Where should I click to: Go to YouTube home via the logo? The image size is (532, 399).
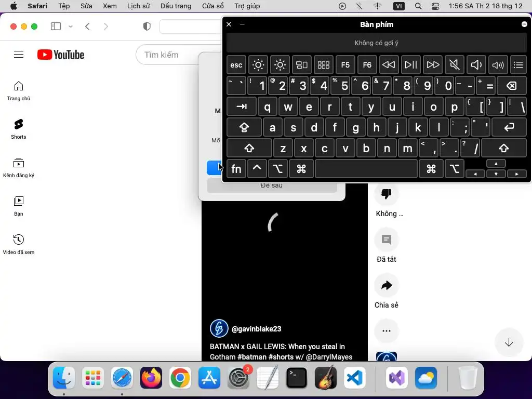coord(61,55)
